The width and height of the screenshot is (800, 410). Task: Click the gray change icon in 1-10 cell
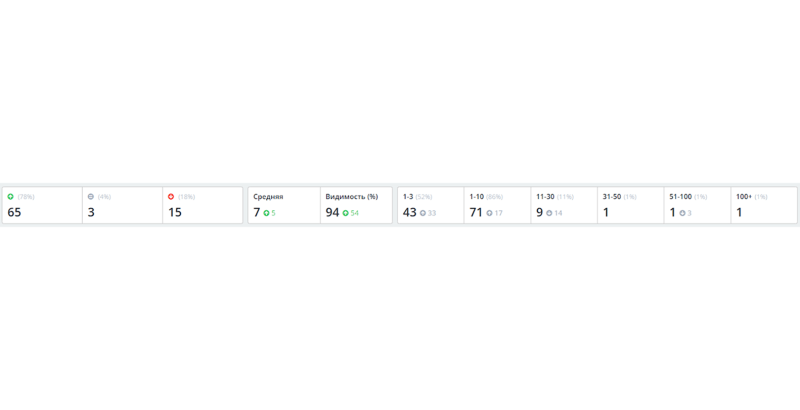point(489,213)
